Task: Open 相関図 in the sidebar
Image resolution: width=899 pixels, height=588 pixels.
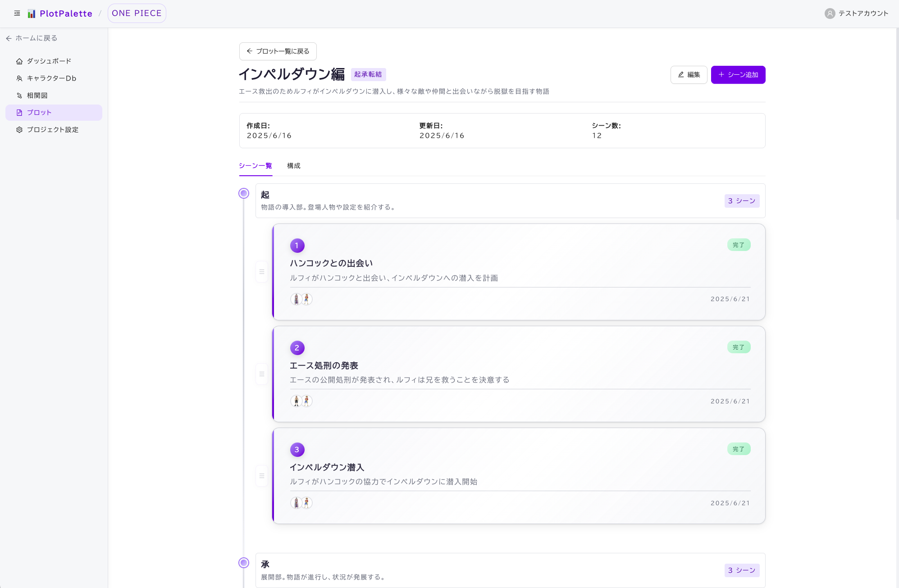Action: pos(54,96)
